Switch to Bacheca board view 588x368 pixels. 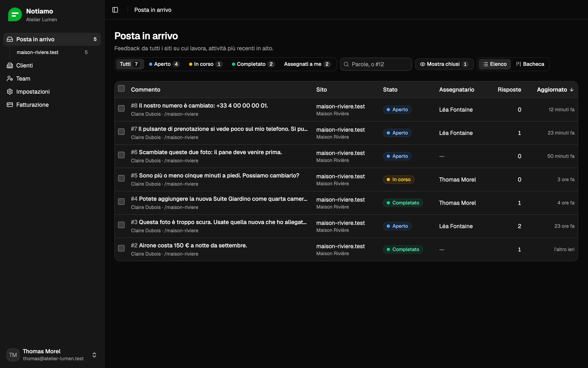tap(530, 64)
